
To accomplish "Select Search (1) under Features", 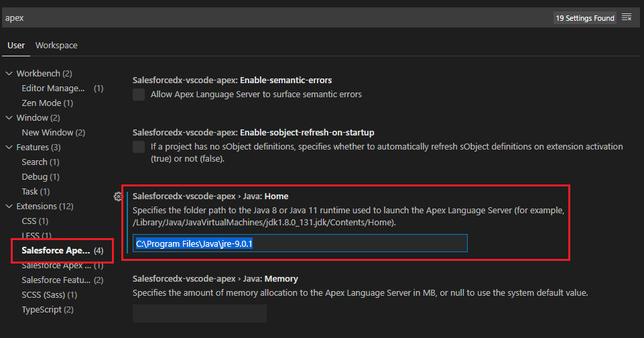I will pyautogui.click(x=41, y=162).
